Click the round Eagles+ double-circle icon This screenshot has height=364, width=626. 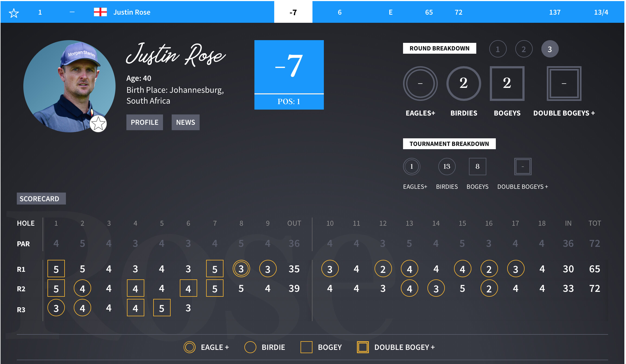[420, 83]
